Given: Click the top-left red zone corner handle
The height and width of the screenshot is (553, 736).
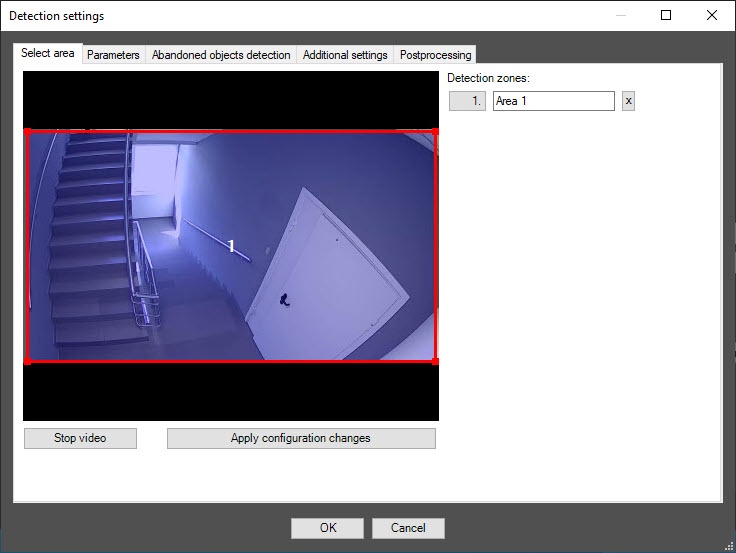Looking at the screenshot, I should 27,131.
